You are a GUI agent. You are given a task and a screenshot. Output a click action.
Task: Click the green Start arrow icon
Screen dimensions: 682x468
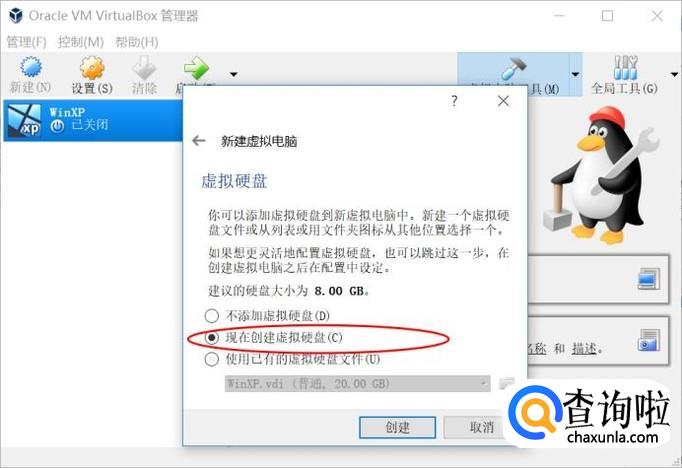pos(196,68)
